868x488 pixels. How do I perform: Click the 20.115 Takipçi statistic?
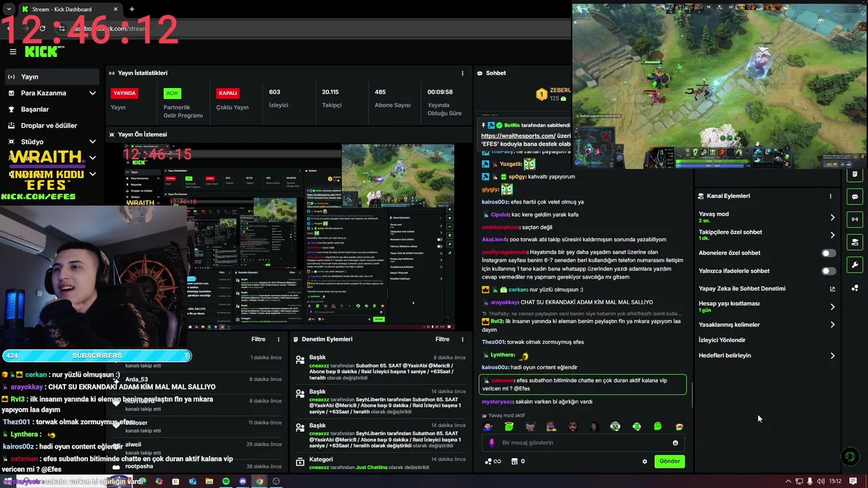331,98
